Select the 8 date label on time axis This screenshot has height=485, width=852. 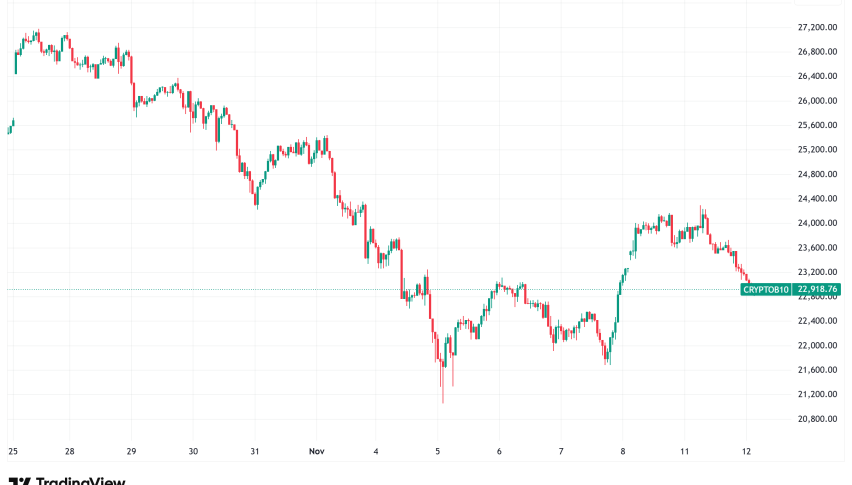click(x=622, y=451)
